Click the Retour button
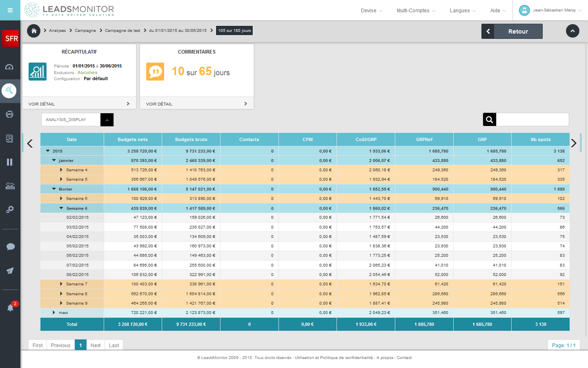Screen dimensions: 588x368 click(512, 31)
